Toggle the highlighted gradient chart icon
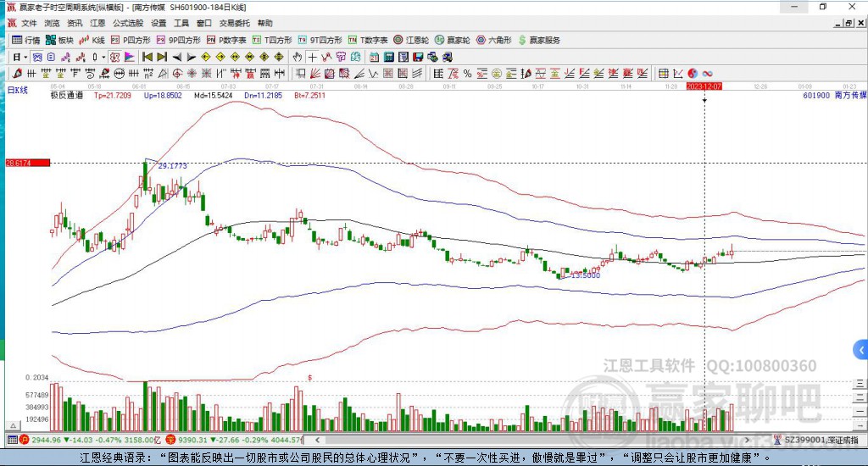The height and width of the screenshot is (466, 868). coord(129,57)
